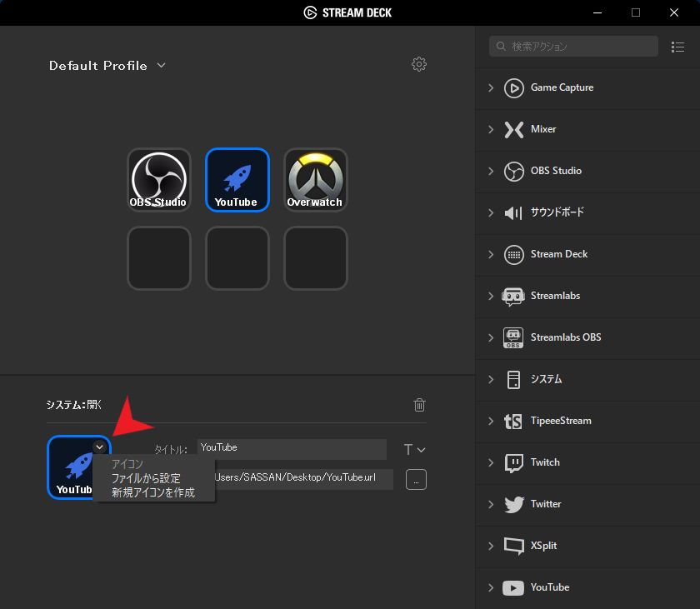Expand the TipeeeStream category arrow

pyautogui.click(x=491, y=422)
